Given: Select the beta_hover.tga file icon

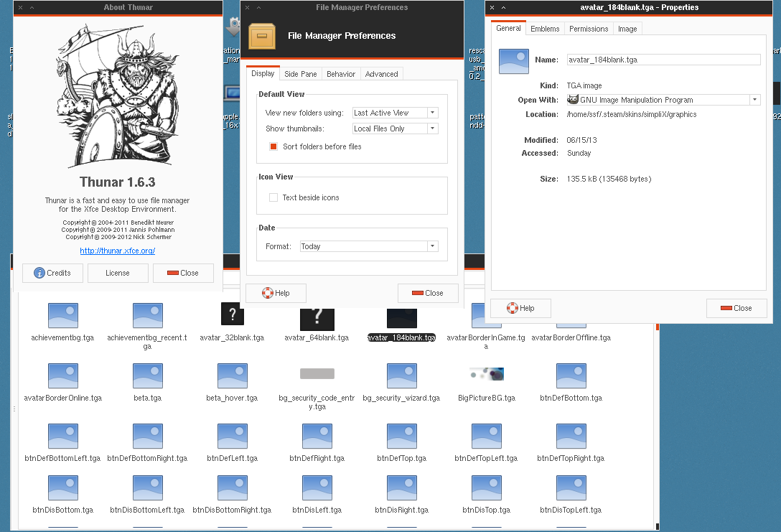Looking at the screenshot, I should [x=232, y=376].
